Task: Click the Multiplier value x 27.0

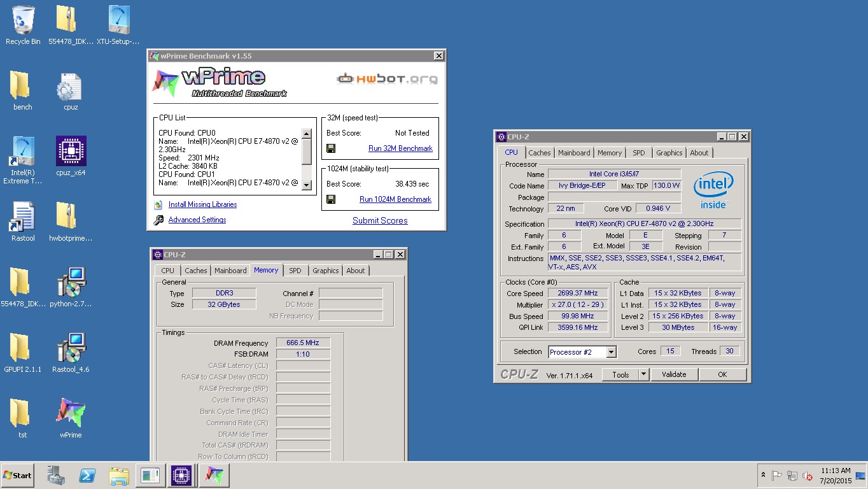Action: [578, 305]
